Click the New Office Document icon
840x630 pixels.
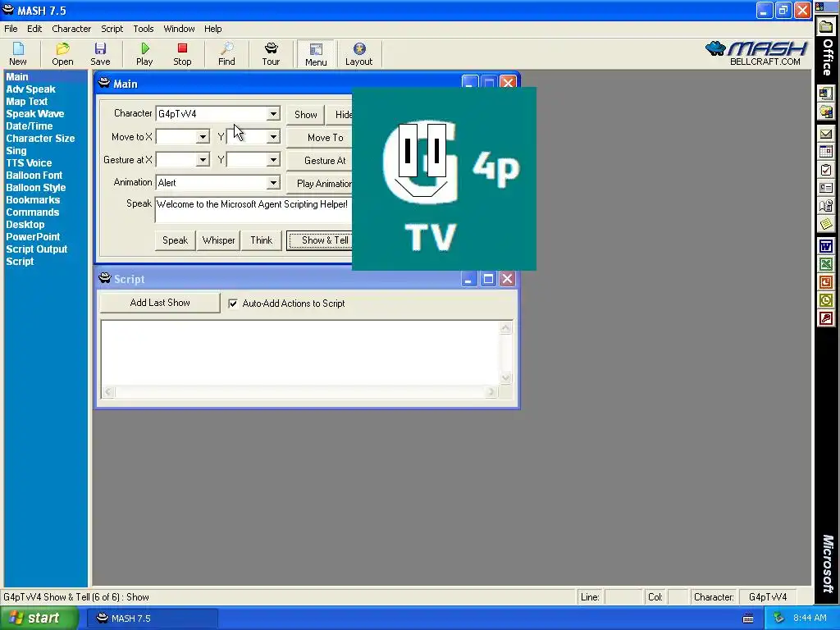(826, 94)
